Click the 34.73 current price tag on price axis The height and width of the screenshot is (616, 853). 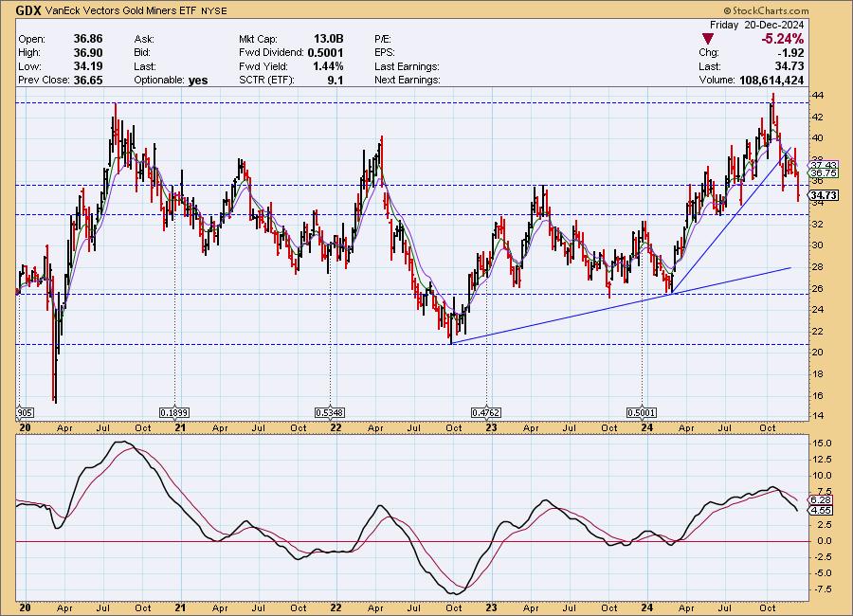click(824, 195)
